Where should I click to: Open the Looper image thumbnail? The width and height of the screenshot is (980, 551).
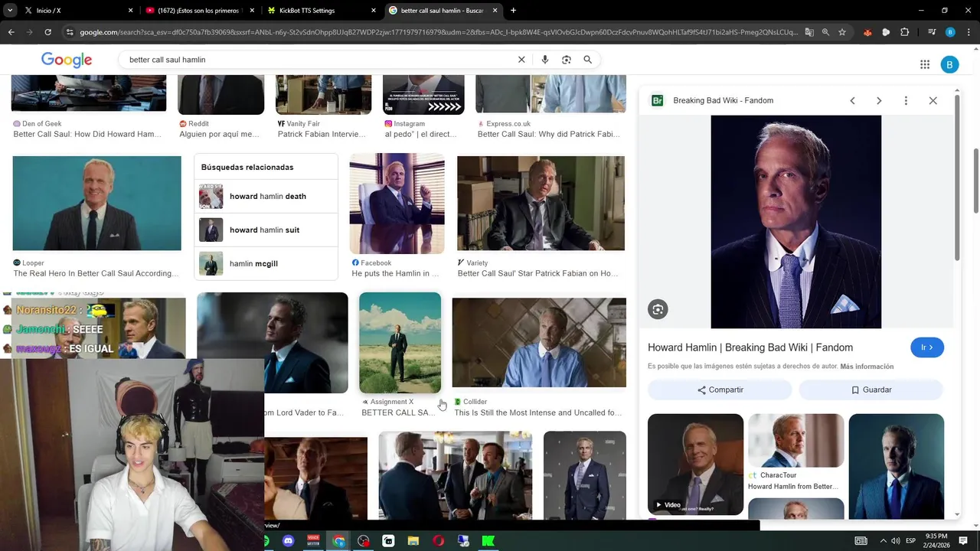pyautogui.click(x=97, y=204)
